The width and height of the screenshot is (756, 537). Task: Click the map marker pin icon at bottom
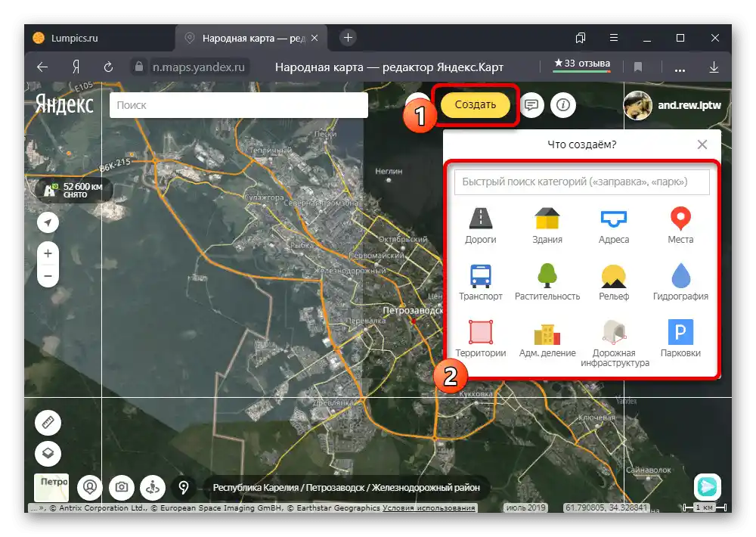184,487
